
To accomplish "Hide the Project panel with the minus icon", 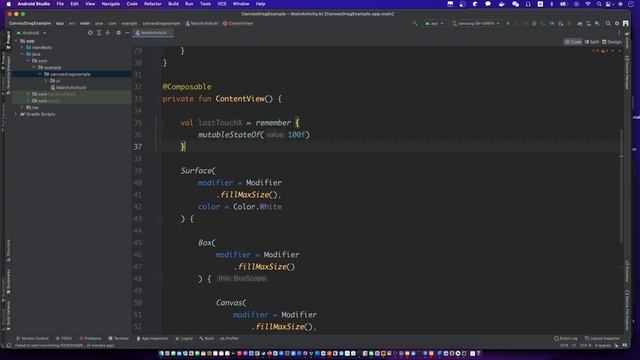I will (127, 33).
